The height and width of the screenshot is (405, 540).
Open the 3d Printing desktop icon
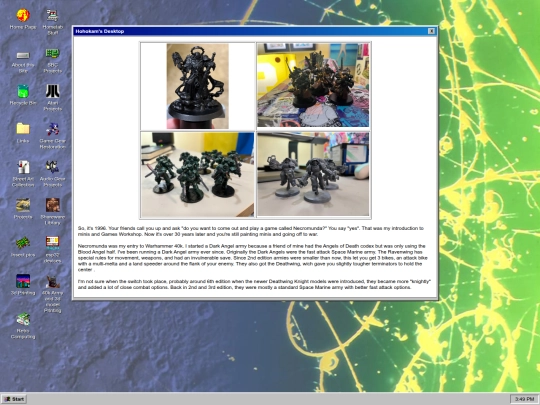pos(23,284)
